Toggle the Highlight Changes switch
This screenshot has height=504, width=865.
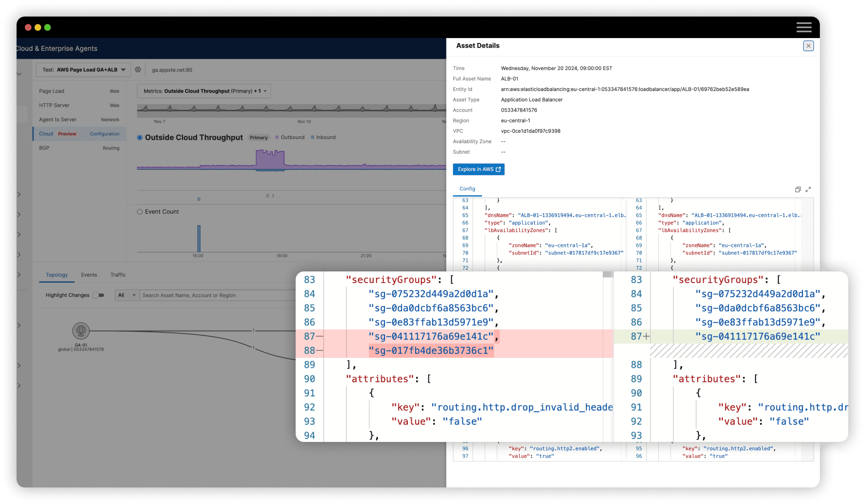(99, 295)
